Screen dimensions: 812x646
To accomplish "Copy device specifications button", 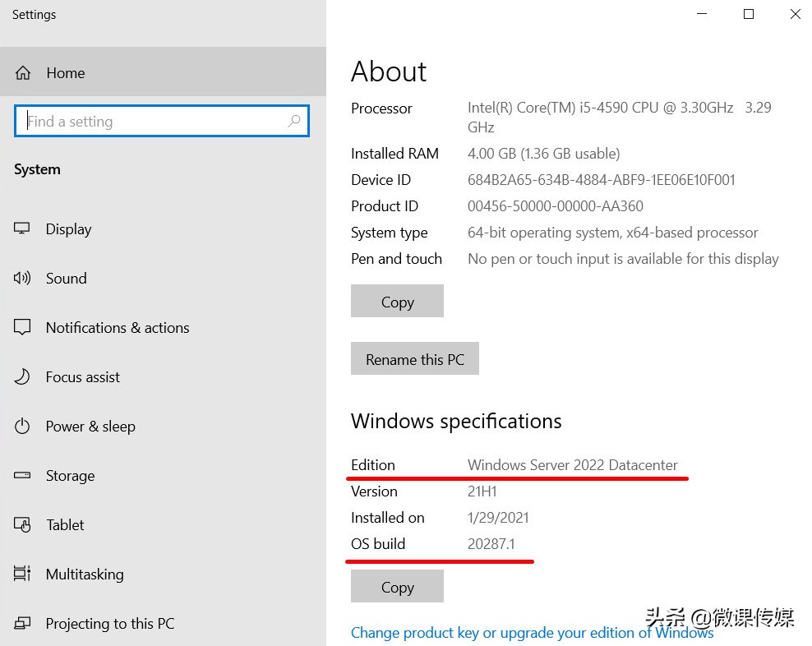I will 397,301.
